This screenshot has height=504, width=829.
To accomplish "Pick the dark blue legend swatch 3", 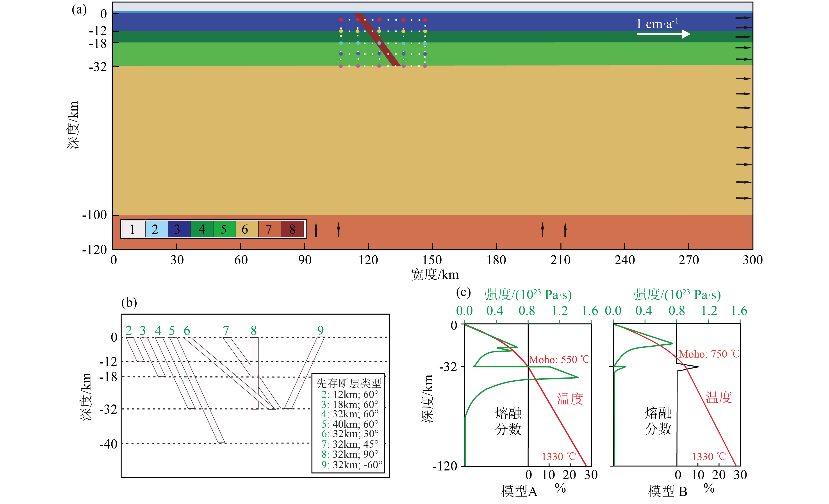I will point(179,229).
